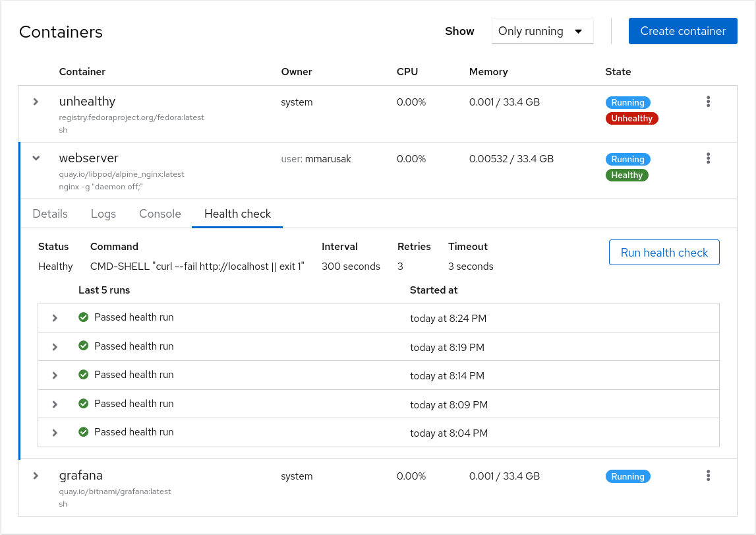Viewport: 756px width, 535px height.
Task: Open the Console tab
Action: tap(160, 214)
